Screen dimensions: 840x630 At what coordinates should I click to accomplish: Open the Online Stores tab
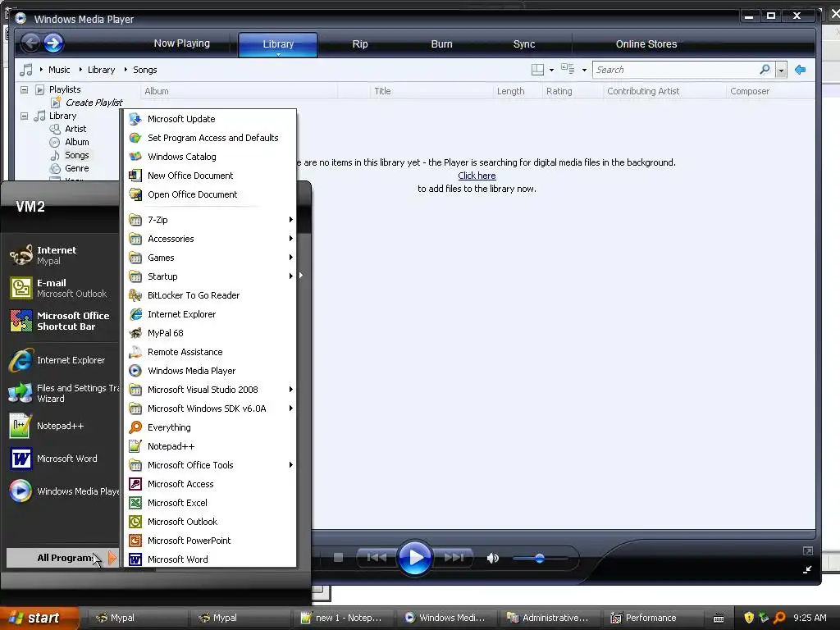tap(646, 44)
